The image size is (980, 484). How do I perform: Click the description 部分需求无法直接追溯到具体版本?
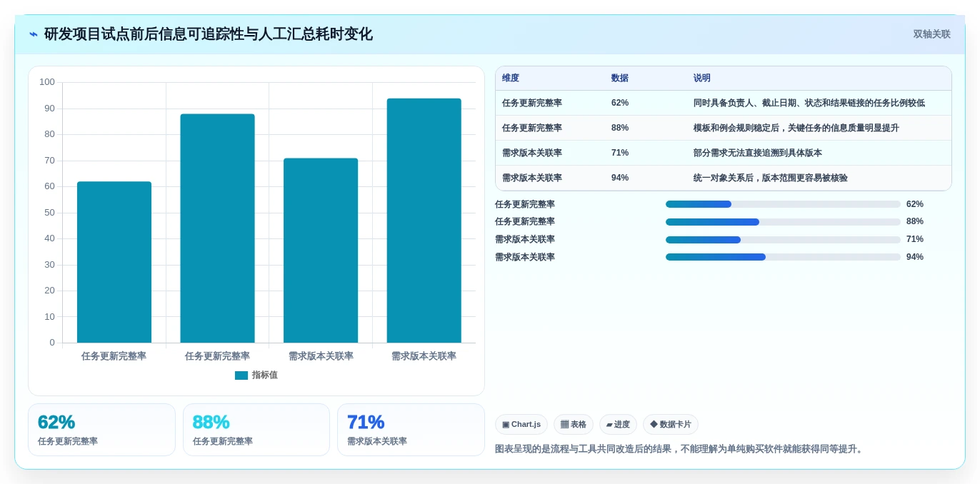point(758,153)
